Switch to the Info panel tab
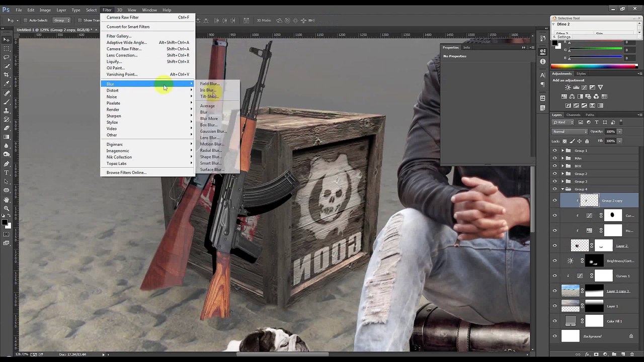Image resolution: width=644 pixels, height=362 pixels. pos(466,47)
